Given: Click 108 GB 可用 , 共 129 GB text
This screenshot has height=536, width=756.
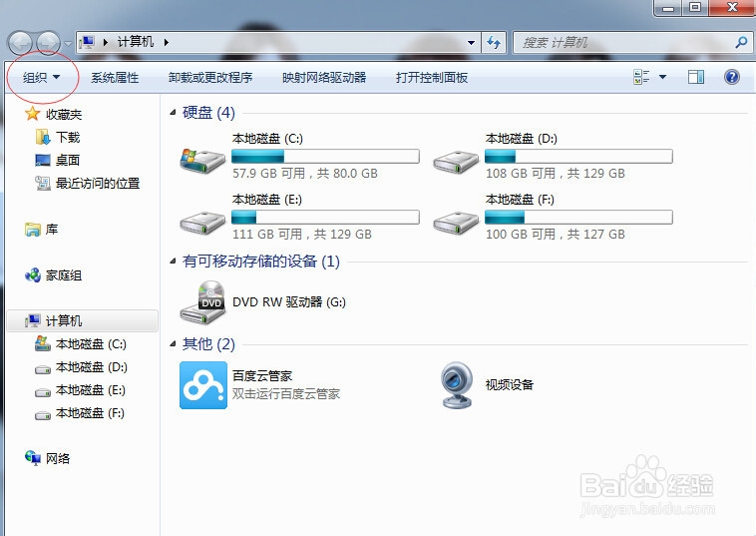Looking at the screenshot, I should click(x=555, y=174).
